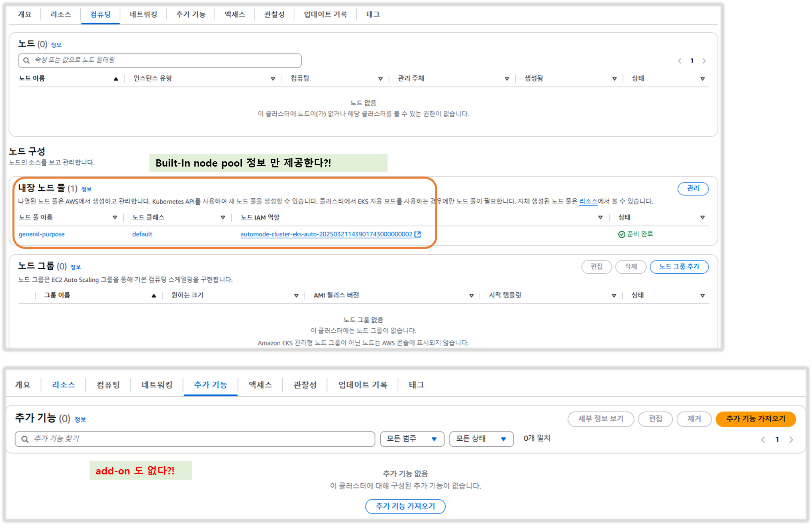Screen dimensions: 812x525
Task: Switch to the 네트워킹 tab in top panel
Action: [x=143, y=14]
